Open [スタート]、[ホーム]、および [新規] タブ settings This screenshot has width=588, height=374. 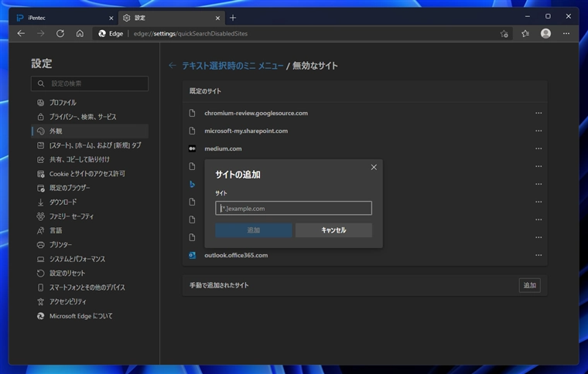[x=90, y=145]
